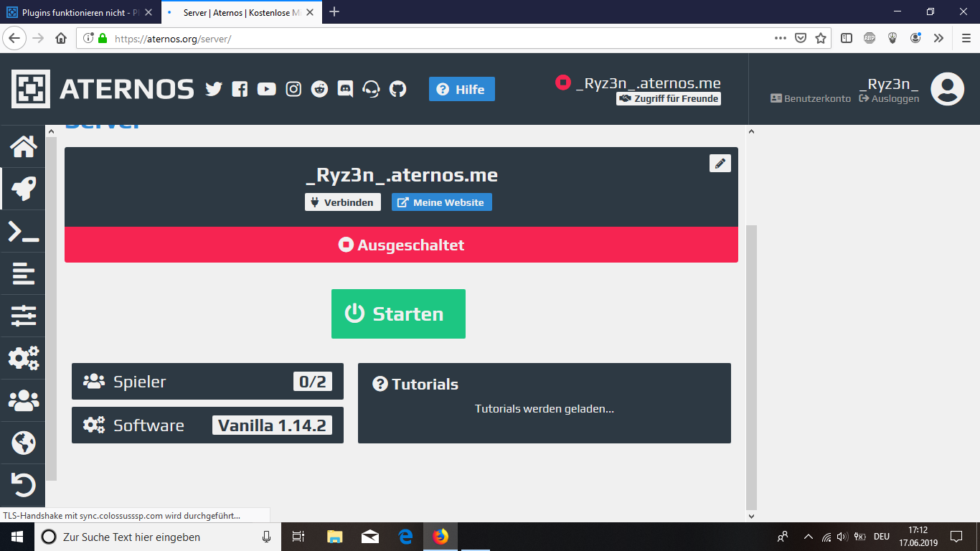The image size is (980, 551).
Task: Open Firefox account icon in toolbar
Action: (x=915, y=38)
